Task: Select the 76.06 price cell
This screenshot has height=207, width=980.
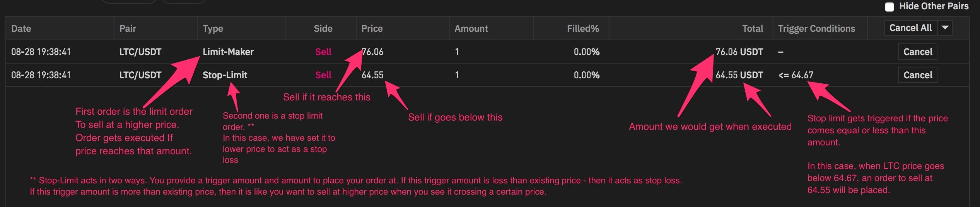Action: [x=372, y=52]
